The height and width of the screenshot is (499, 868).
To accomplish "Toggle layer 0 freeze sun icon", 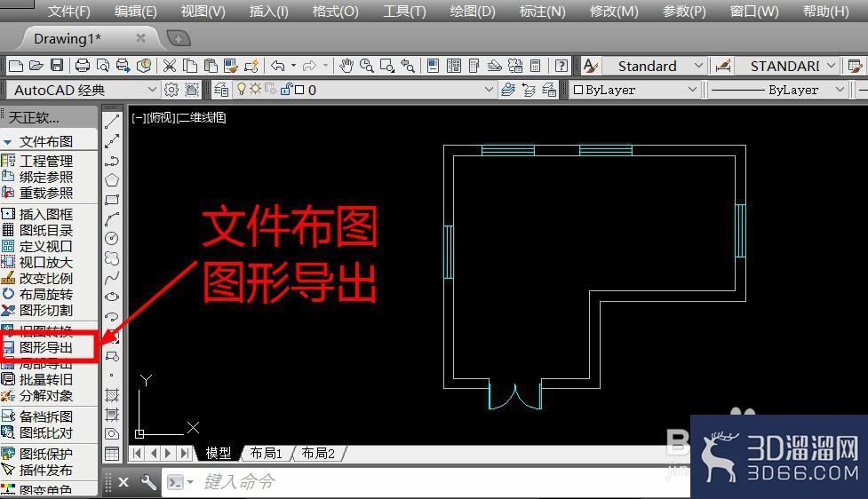I will [x=255, y=89].
